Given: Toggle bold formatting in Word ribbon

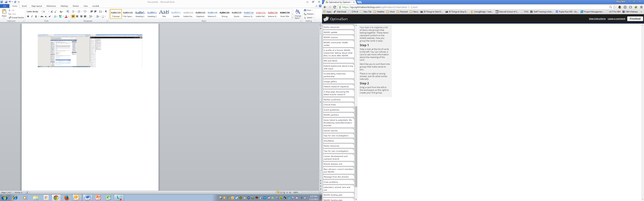Looking at the screenshot, I should (x=28, y=16).
